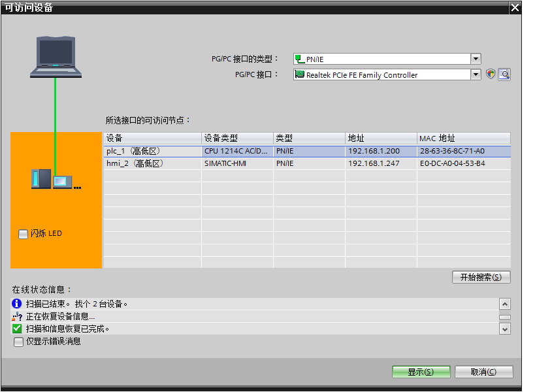Click the status list scroll down arrow
535x392 pixels.
tap(505, 329)
